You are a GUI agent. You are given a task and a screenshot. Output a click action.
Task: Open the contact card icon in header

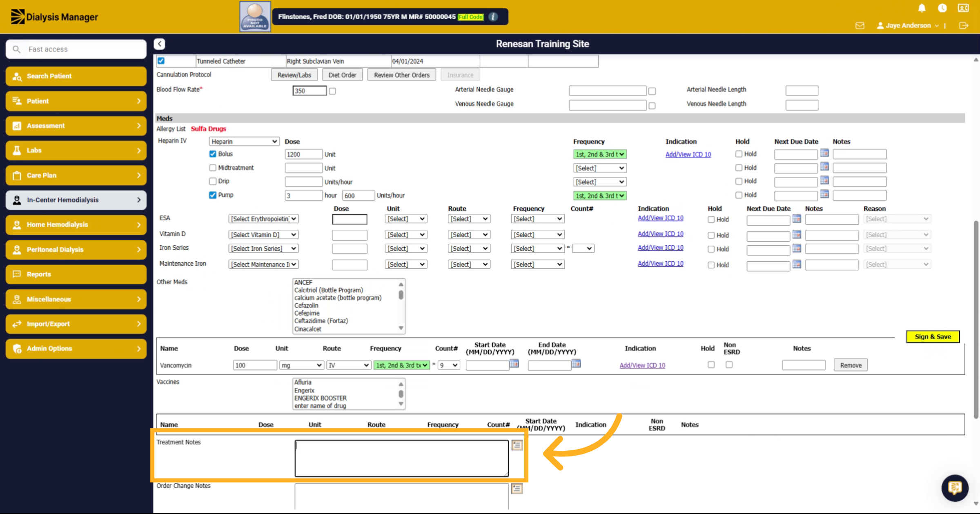point(963,8)
